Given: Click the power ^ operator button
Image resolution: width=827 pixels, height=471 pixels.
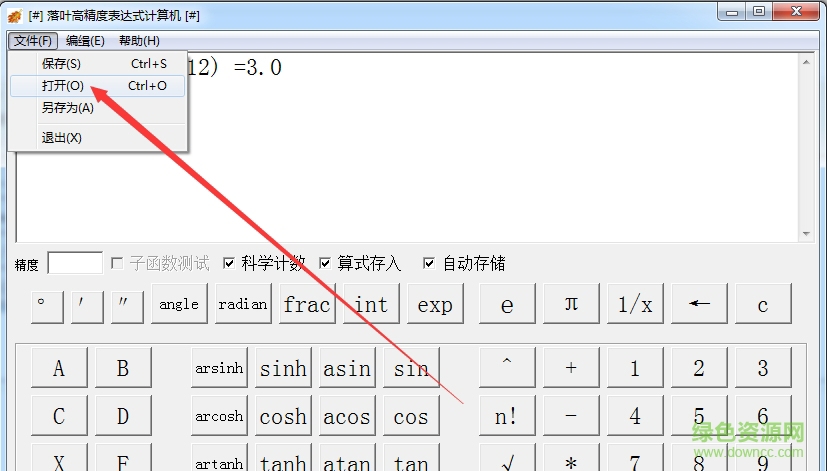Looking at the screenshot, I should coord(507,368).
